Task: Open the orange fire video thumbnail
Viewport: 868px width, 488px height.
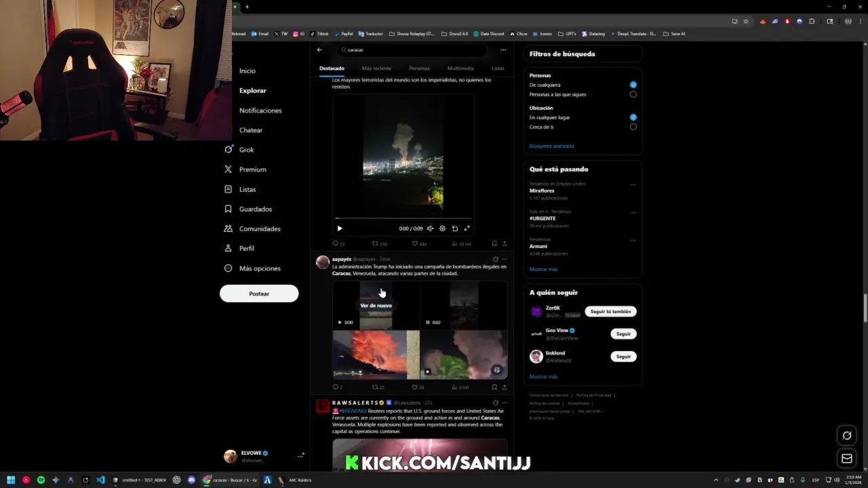Action: point(376,354)
